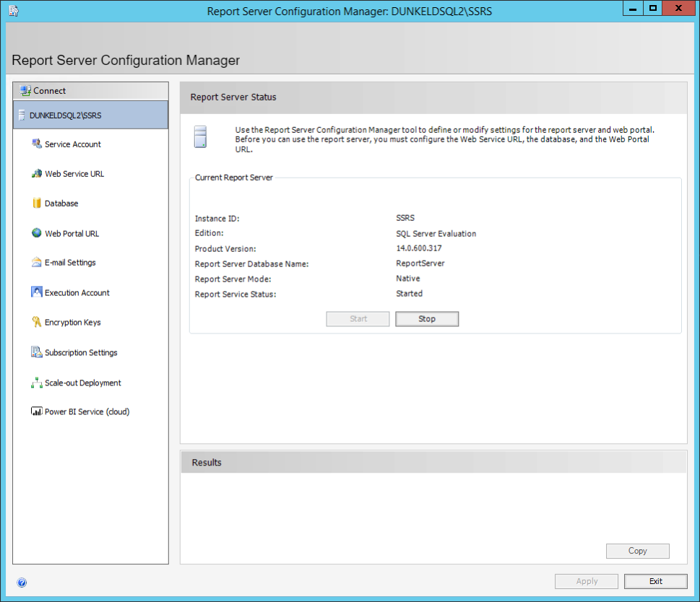Screen dimensions: 700x602
Task: Click the Started service status value
Action: point(410,294)
